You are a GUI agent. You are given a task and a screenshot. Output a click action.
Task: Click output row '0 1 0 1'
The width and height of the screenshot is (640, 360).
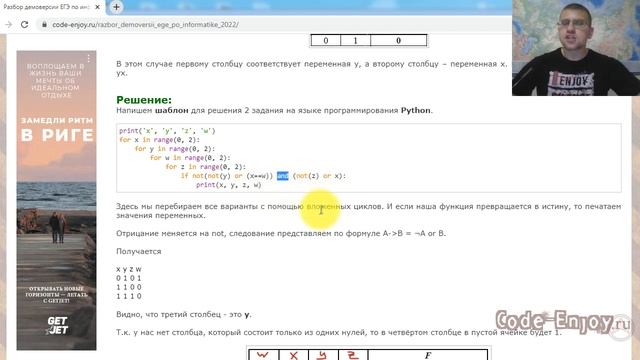pos(129,278)
